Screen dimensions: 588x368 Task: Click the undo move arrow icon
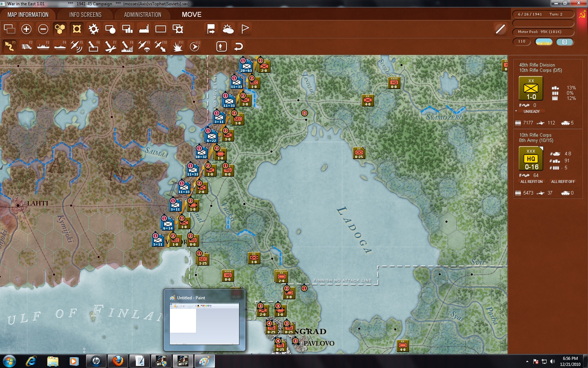tap(238, 46)
